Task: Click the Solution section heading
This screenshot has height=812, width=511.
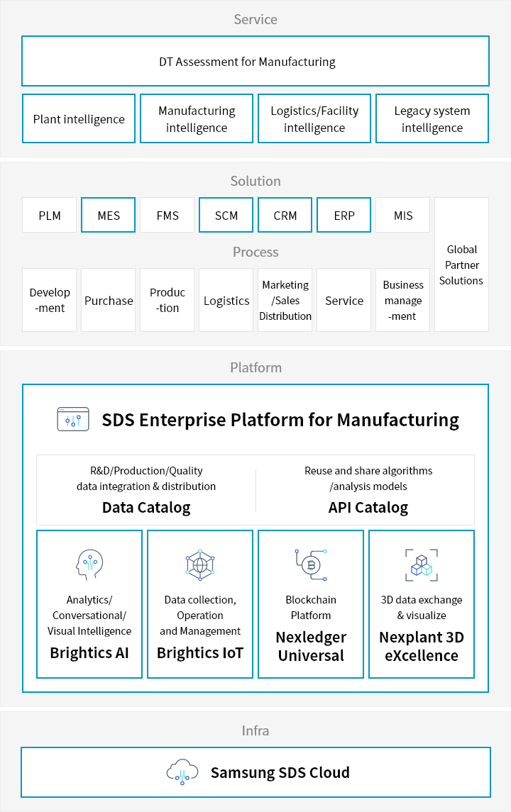Action: [255, 181]
